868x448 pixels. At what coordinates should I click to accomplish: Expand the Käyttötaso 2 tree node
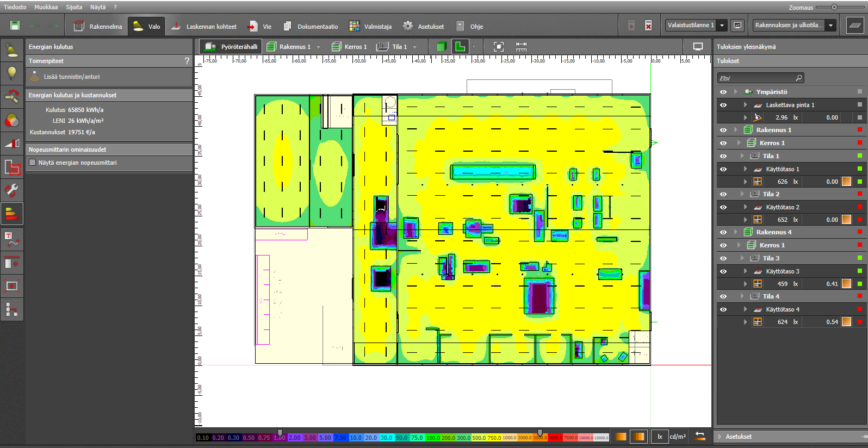click(745, 207)
